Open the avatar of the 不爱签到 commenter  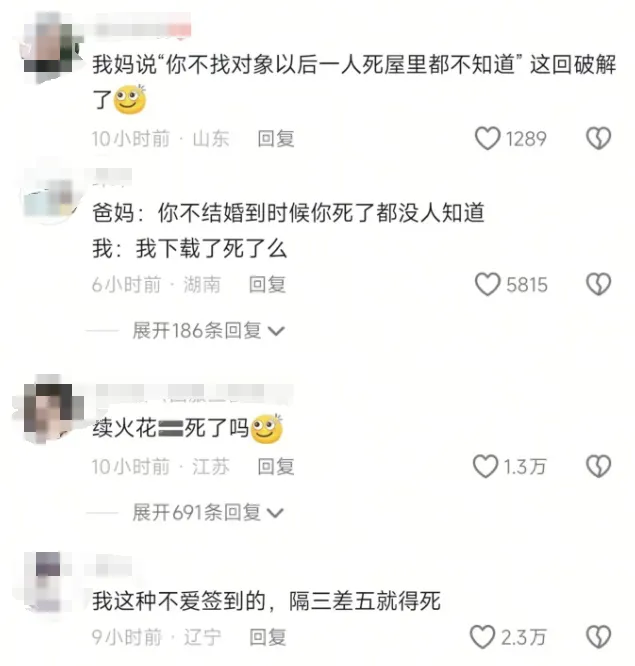[47, 582]
